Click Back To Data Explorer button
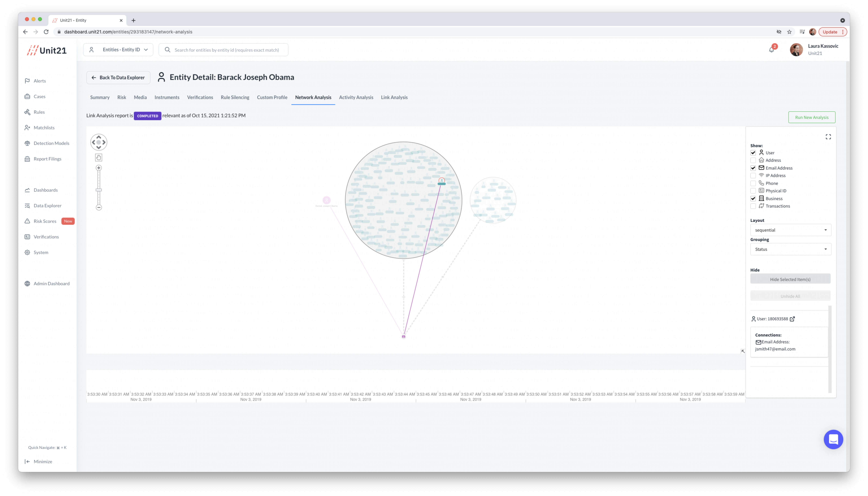 [x=118, y=78]
